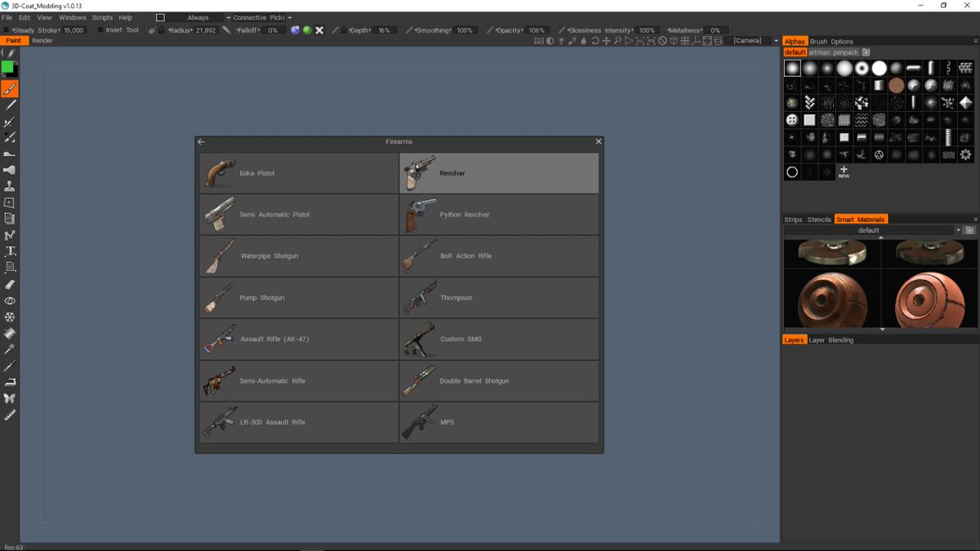Select the Text tool

click(x=9, y=251)
